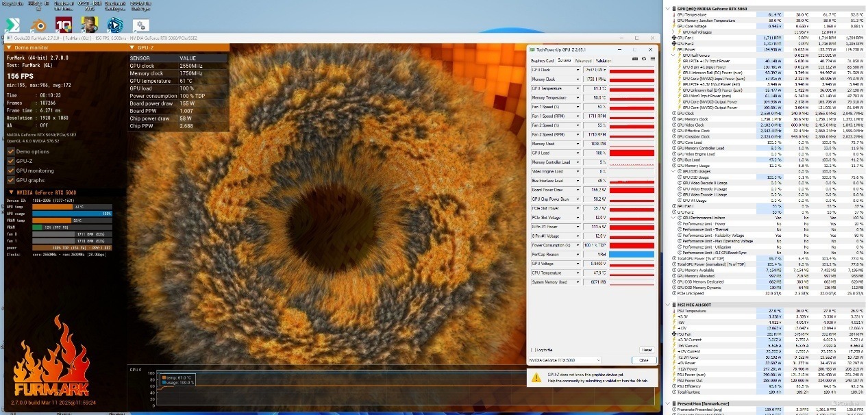This screenshot has width=868, height=415.
Task: Click the GPU-Z refresh icon
Action: (x=643, y=60)
